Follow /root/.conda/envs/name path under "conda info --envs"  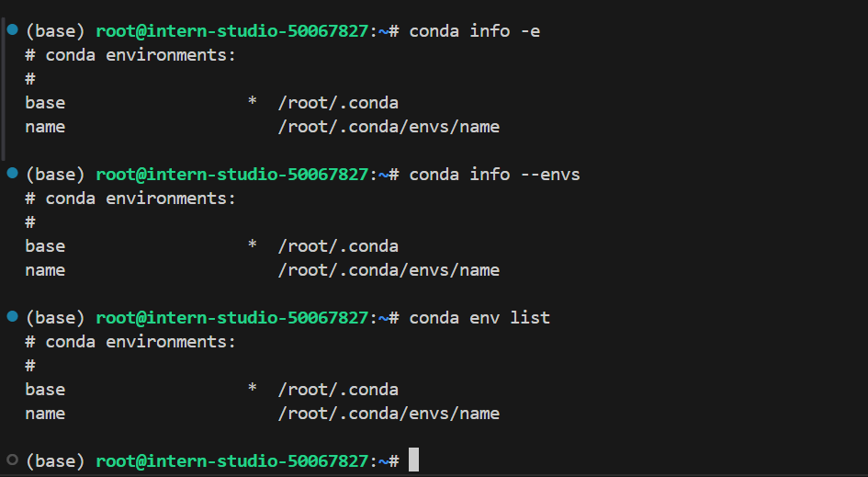pos(389,270)
